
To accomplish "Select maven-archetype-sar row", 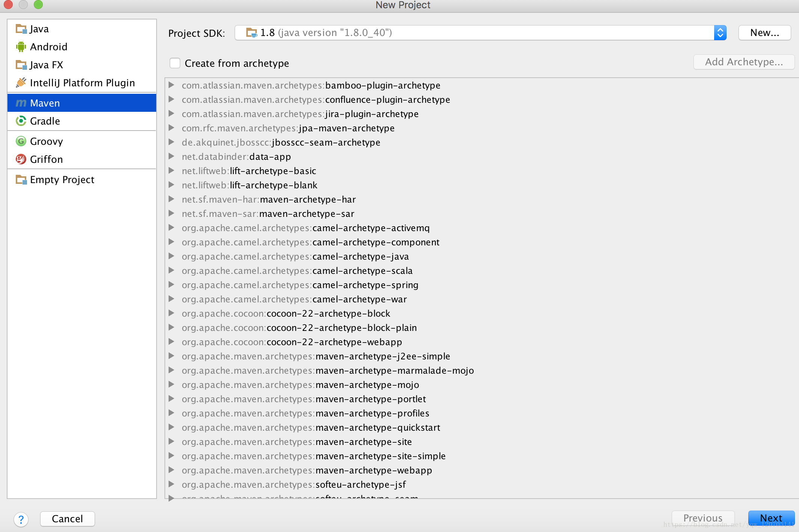I will click(481, 213).
